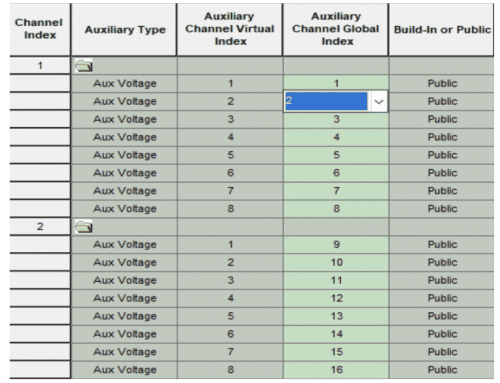Click the folder icon in Channel 1 row
Viewport: 500px width, 383px height.
(83, 66)
